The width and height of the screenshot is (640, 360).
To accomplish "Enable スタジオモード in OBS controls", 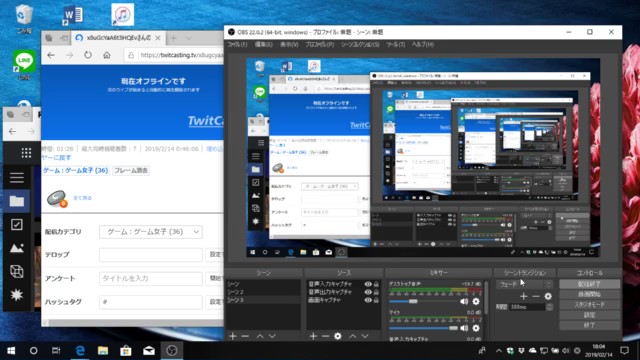I will pyautogui.click(x=589, y=304).
